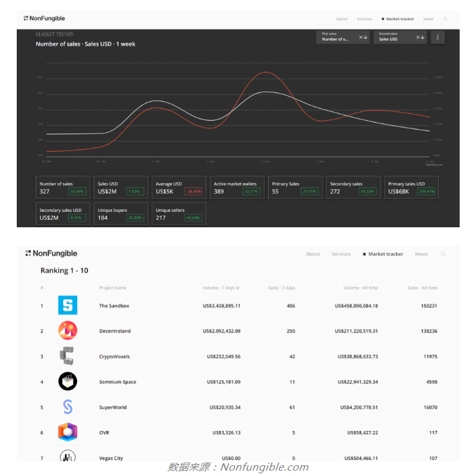Click The Sandbox project logo
465x476 pixels.
tap(68, 306)
